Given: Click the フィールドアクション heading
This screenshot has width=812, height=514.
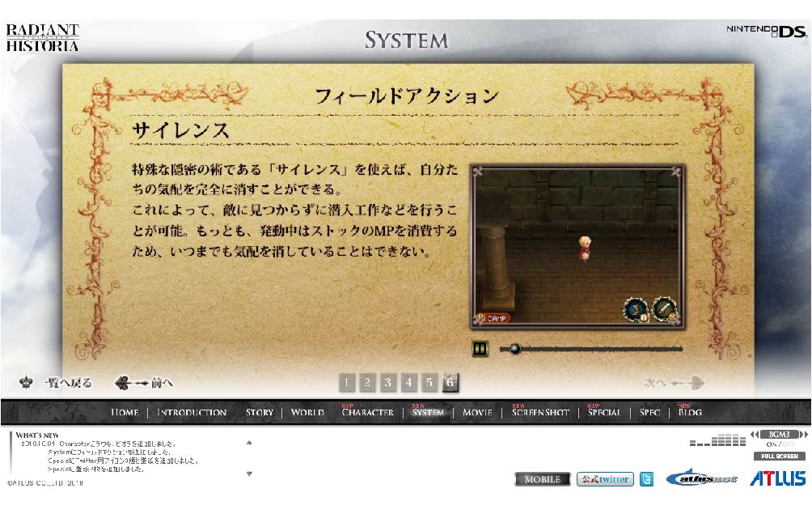Looking at the screenshot, I should click(x=407, y=96).
